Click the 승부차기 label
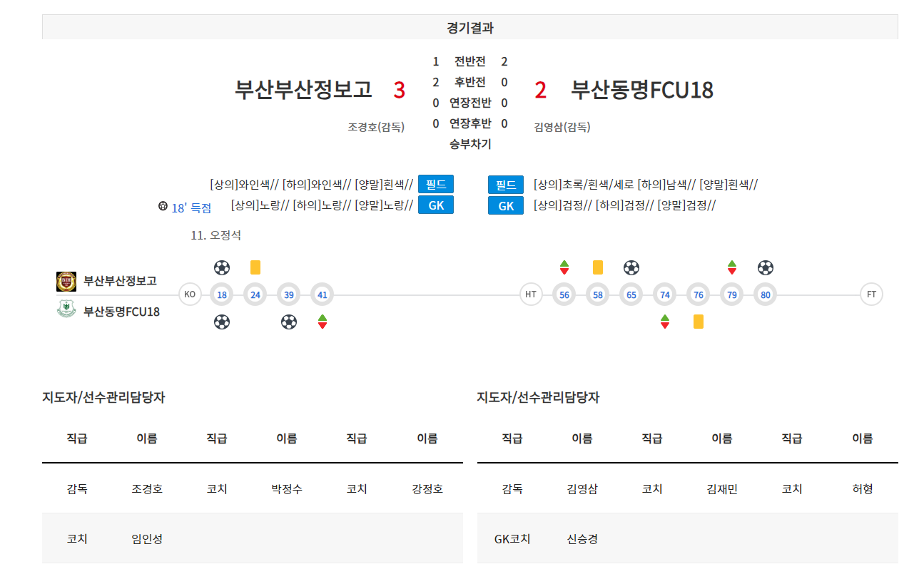The height and width of the screenshot is (579, 924). [x=470, y=144]
